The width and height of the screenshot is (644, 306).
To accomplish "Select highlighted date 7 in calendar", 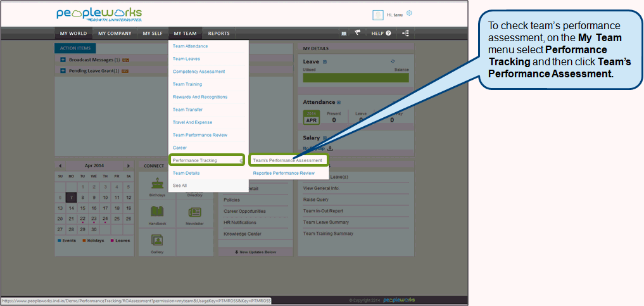I will pos(71,197).
